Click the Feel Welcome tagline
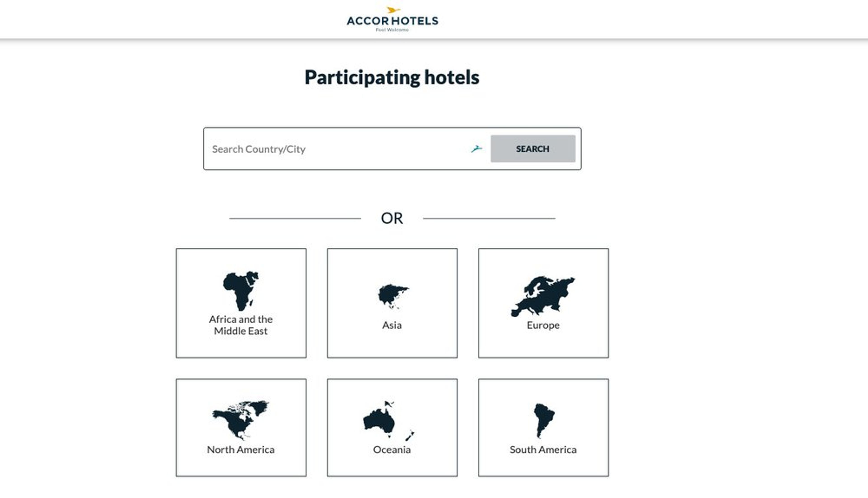Viewport: 868px width, 498px height. click(x=392, y=30)
